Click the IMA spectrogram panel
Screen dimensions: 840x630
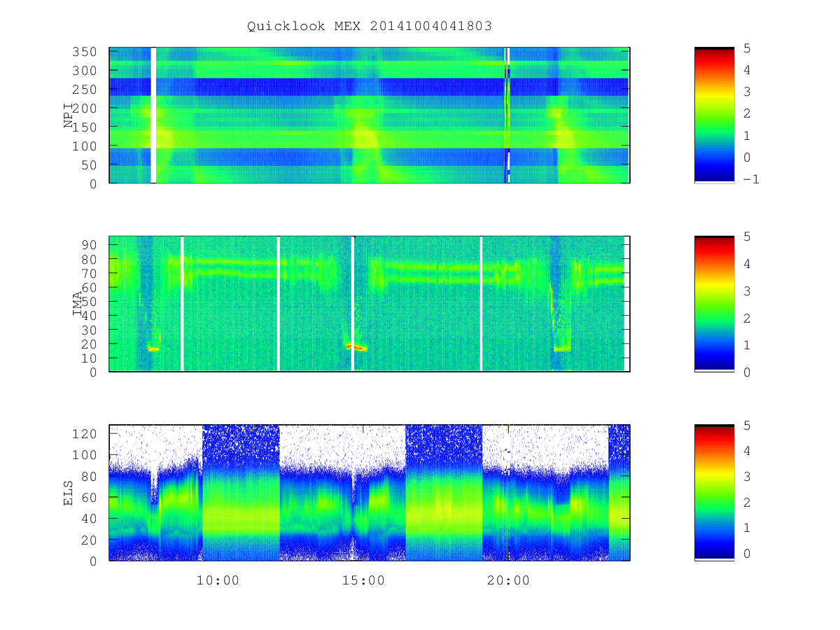click(370, 304)
